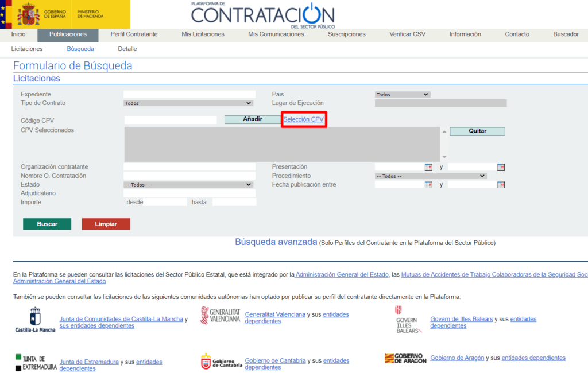Open the Gobierno de Cantabria link
This screenshot has height=373, width=588.
coord(275,360)
